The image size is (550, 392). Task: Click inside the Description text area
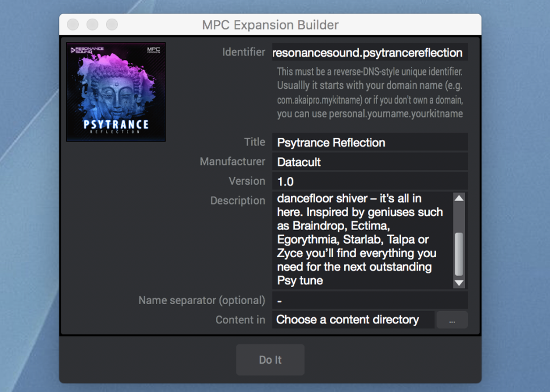(362, 240)
